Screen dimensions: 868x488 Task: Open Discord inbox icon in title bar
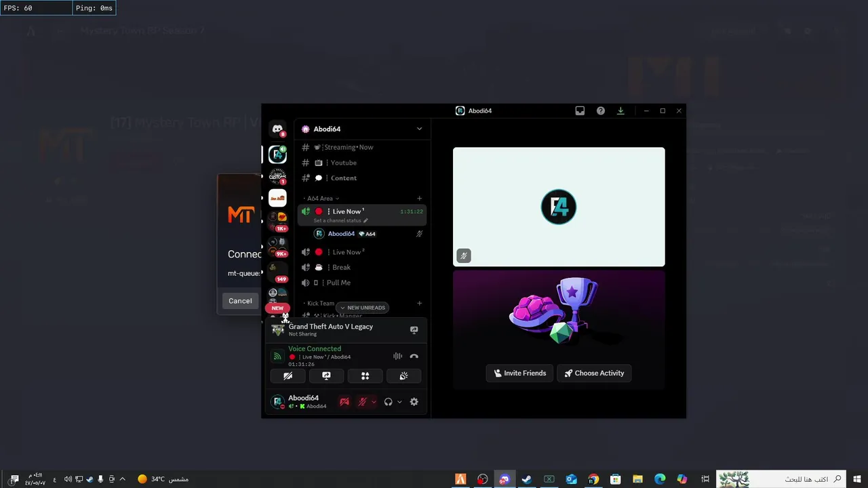[x=580, y=110]
